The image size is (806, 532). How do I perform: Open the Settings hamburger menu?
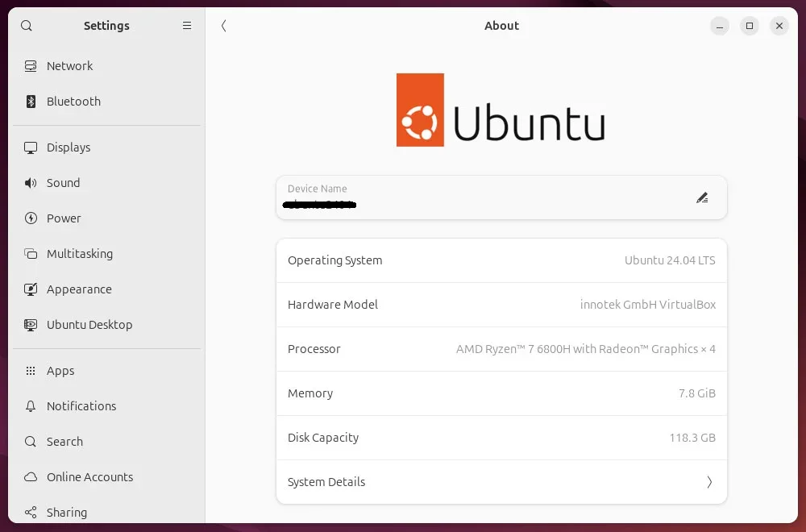click(x=187, y=26)
